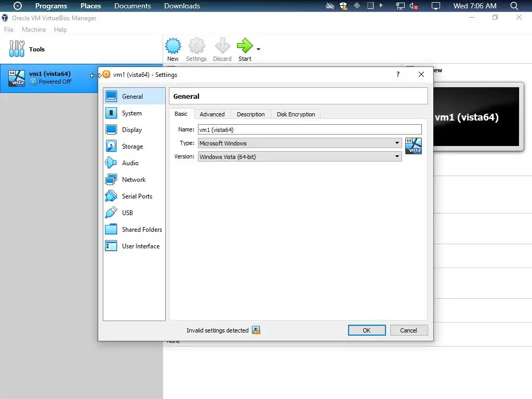Screen dimensions: 532x399
Task: Open Downloads in top panel
Action: click(182, 6)
